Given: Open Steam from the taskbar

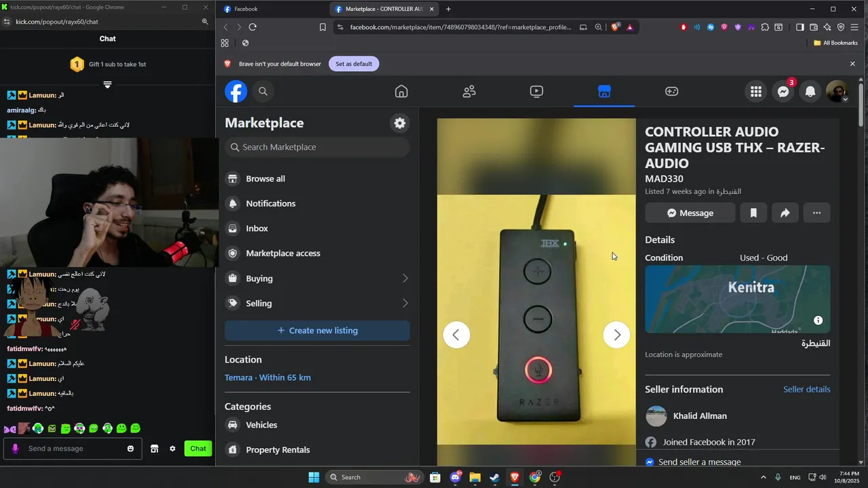Looking at the screenshot, I should click(495, 477).
